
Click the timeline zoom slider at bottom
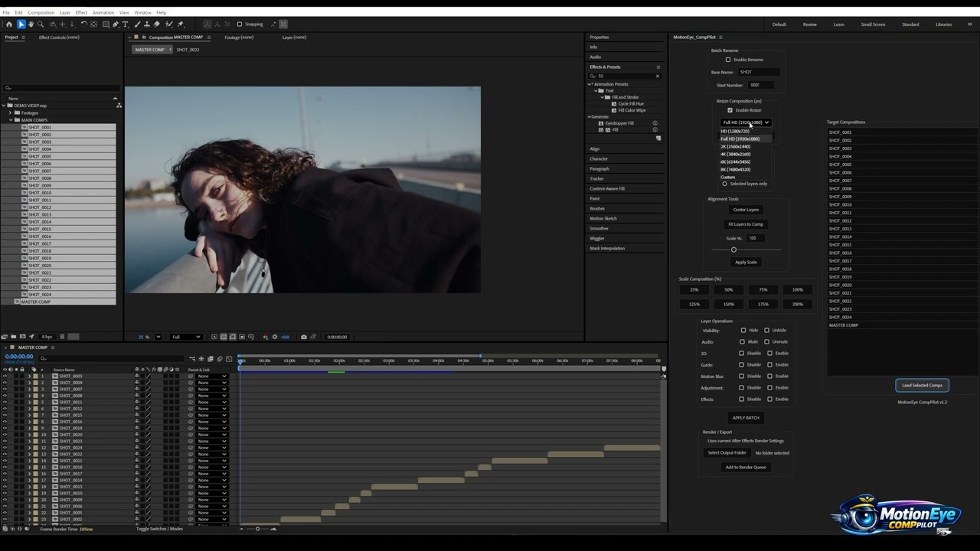257,529
